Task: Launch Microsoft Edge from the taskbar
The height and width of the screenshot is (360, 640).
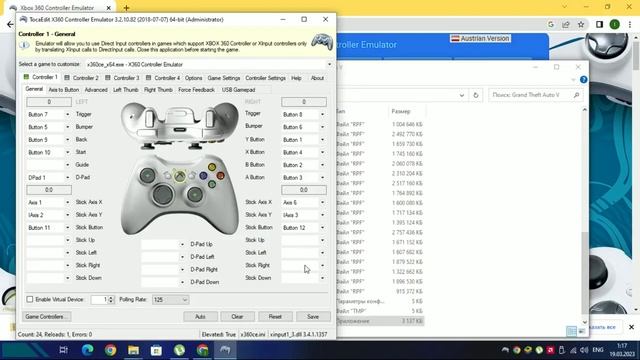Action: click(x=87, y=350)
